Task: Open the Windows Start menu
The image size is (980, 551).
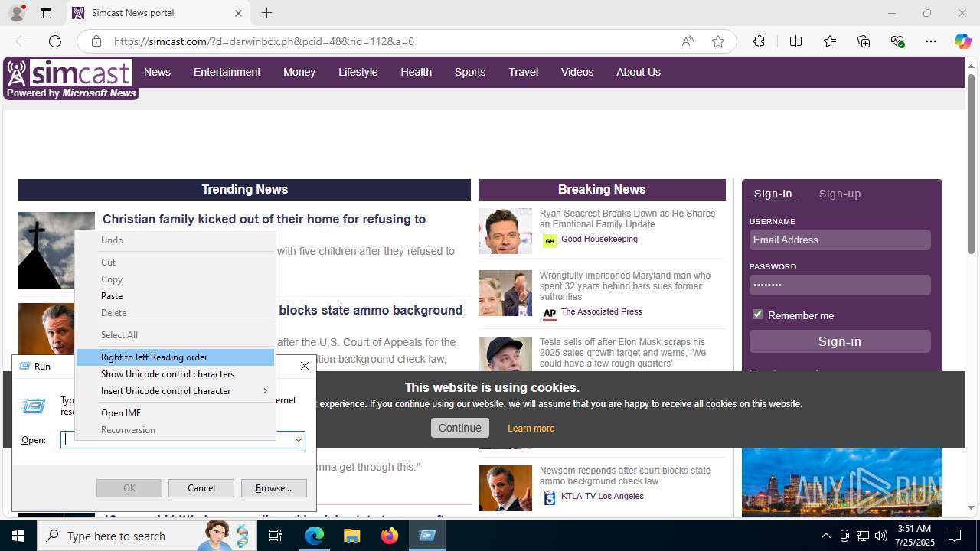Action: 18,536
